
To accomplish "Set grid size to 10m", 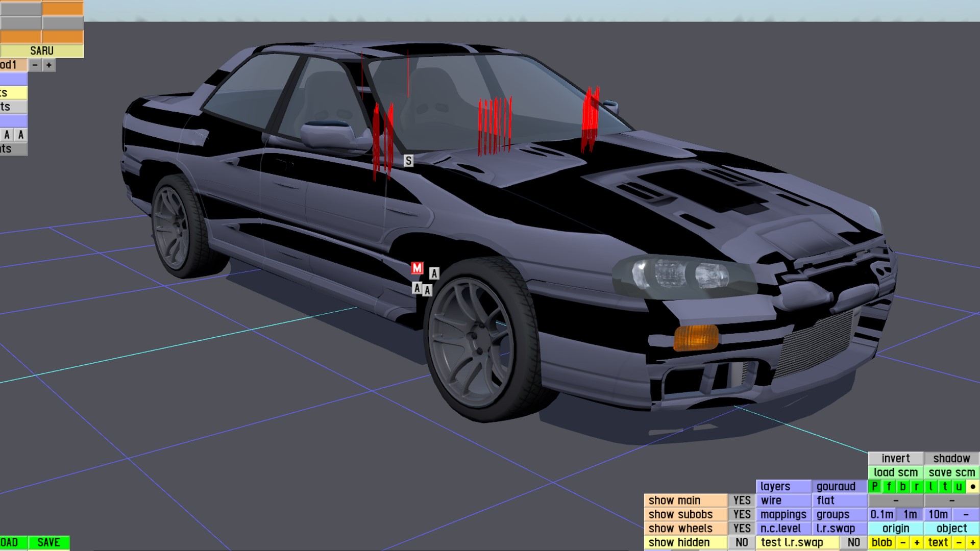I will click(938, 514).
